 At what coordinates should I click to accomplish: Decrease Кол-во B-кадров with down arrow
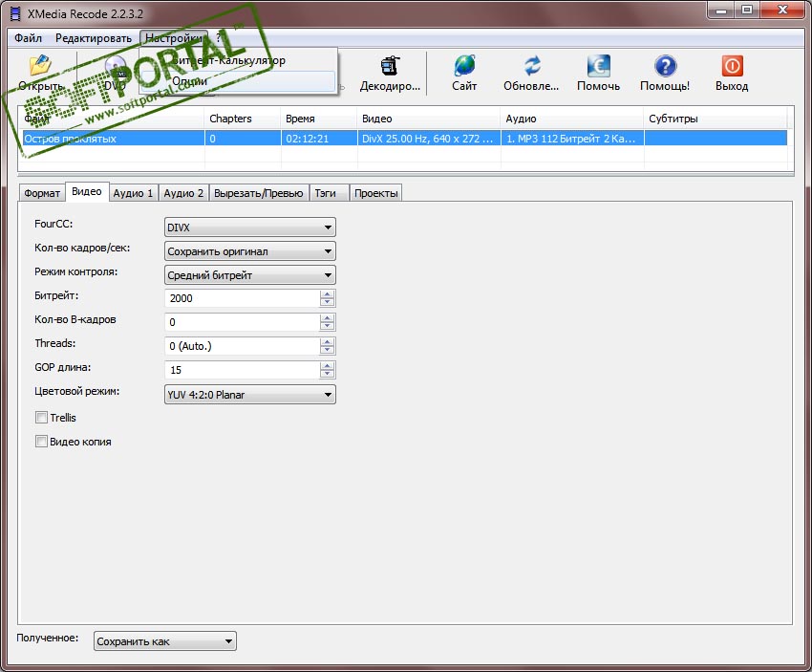328,326
